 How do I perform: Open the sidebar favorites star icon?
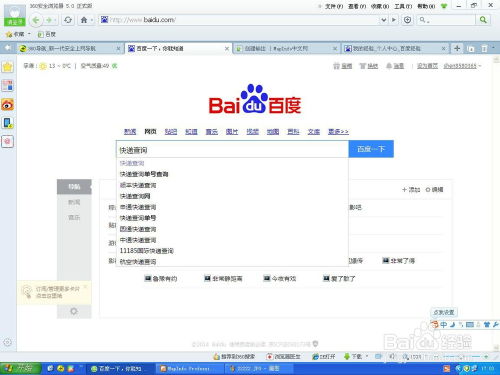[8, 67]
